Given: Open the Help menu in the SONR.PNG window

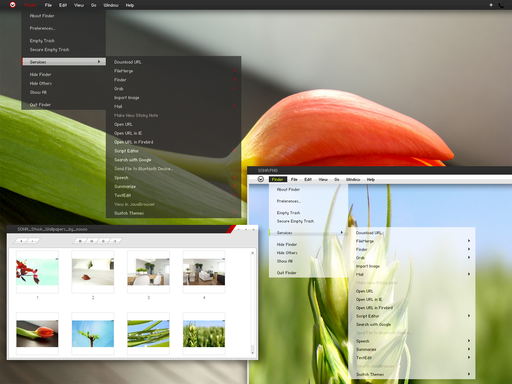Looking at the screenshot, I should (x=371, y=179).
